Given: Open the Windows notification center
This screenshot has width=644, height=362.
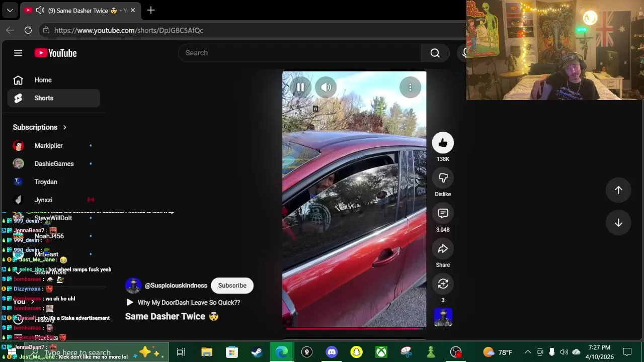Looking at the screenshot, I should tap(627, 352).
